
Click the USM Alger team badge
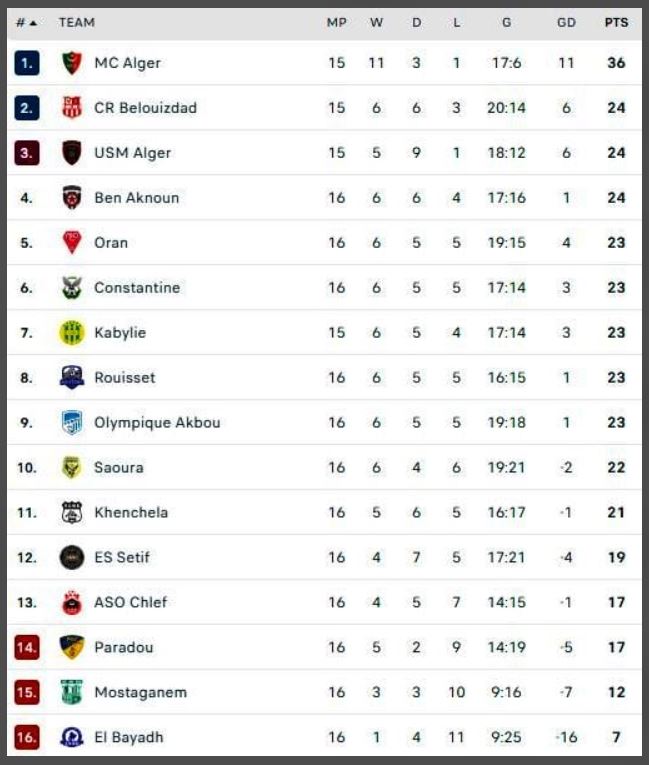click(71, 153)
